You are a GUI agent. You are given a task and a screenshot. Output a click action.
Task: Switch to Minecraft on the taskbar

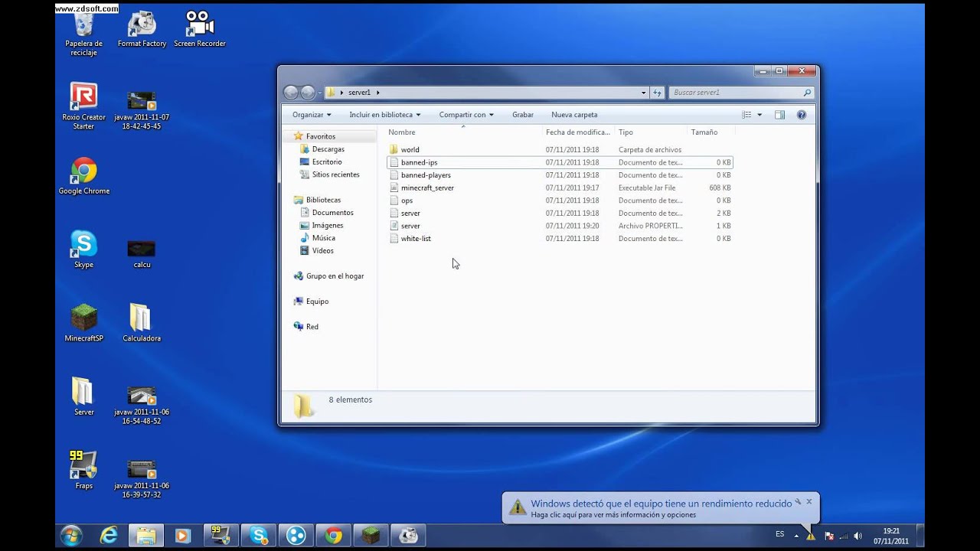[371, 536]
